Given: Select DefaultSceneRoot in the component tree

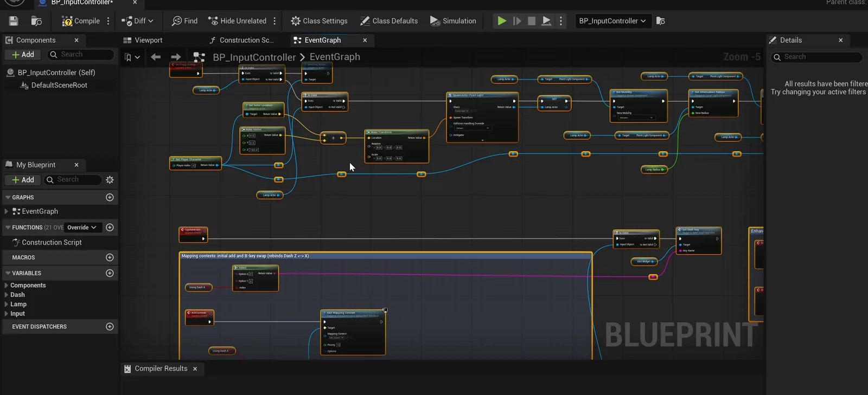Looking at the screenshot, I should (59, 86).
